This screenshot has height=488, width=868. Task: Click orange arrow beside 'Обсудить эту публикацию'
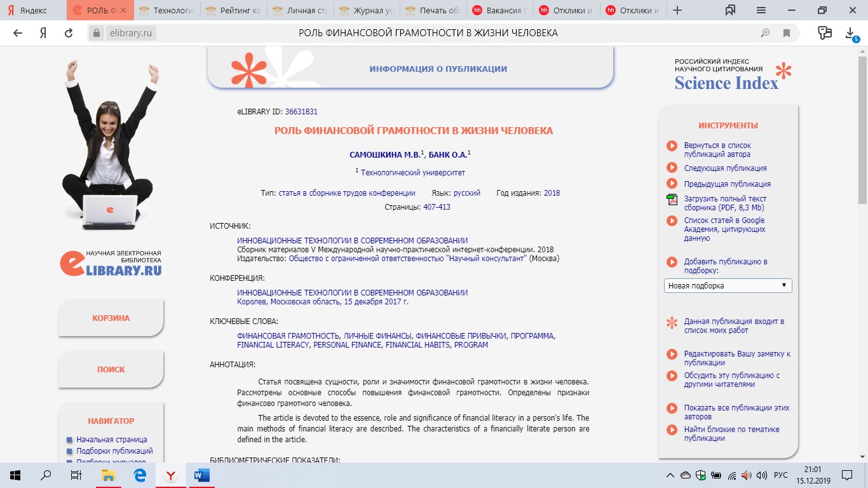[672, 376]
